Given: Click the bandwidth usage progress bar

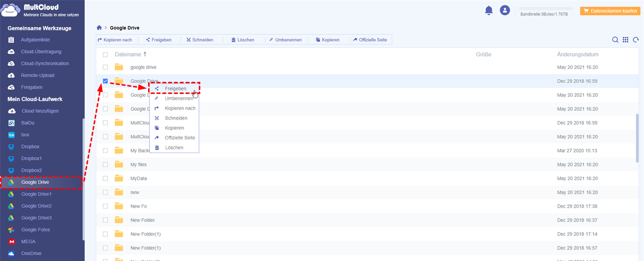Looking at the screenshot, I should pyautogui.click(x=546, y=8).
